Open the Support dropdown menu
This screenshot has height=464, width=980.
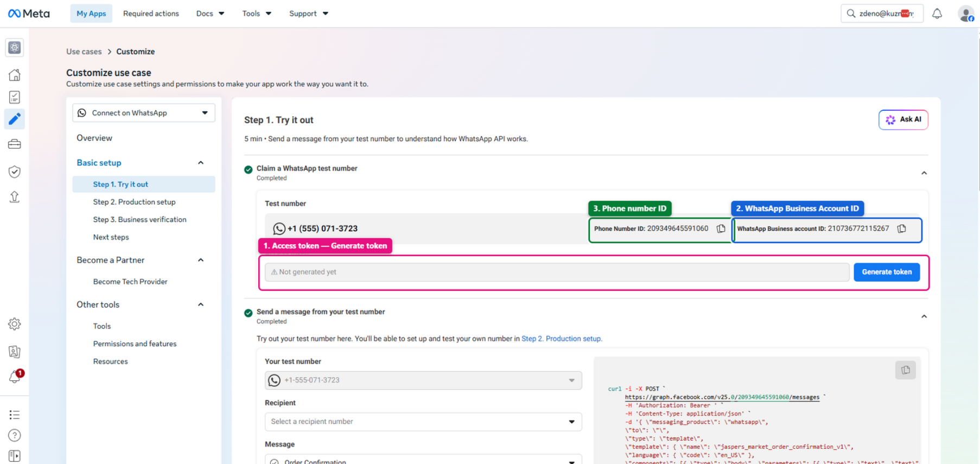coord(309,14)
